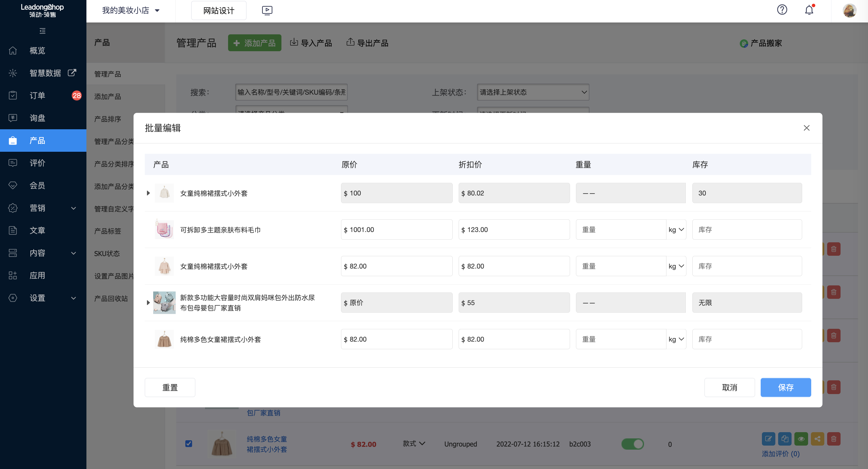The width and height of the screenshot is (868, 469).
Task: Open the kg weight unit dropdown
Action: [676, 229]
